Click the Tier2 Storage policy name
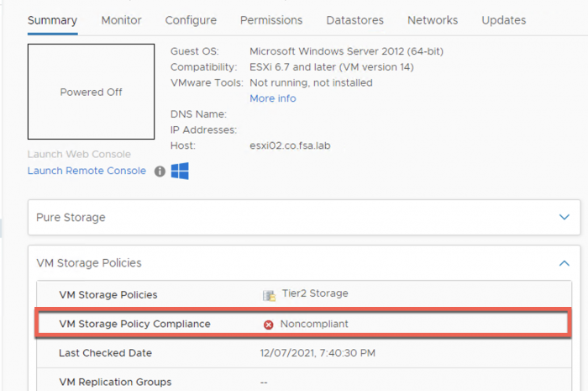Image resolution: width=588 pixels, height=391 pixels. tap(315, 293)
